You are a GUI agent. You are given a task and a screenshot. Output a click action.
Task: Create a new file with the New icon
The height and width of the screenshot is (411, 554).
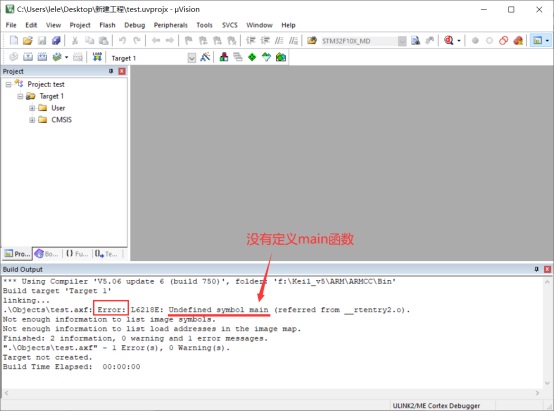click(13, 40)
